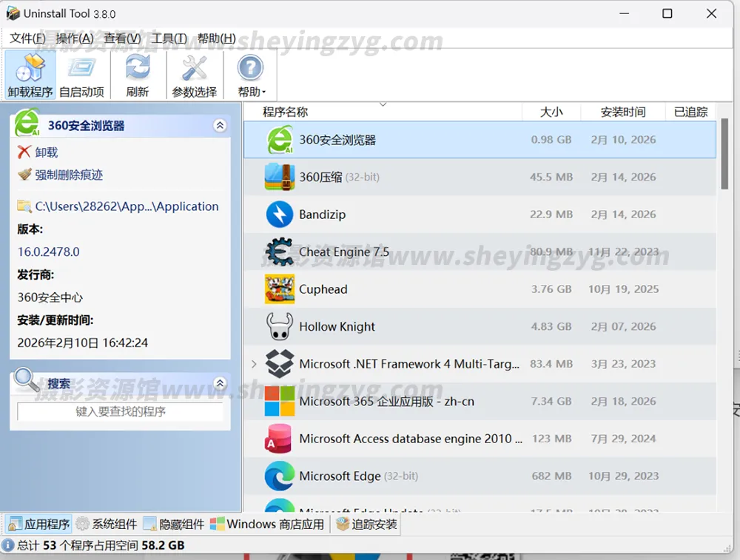
Task: Click the Uninstall Tool title bar icon
Action: (x=13, y=13)
